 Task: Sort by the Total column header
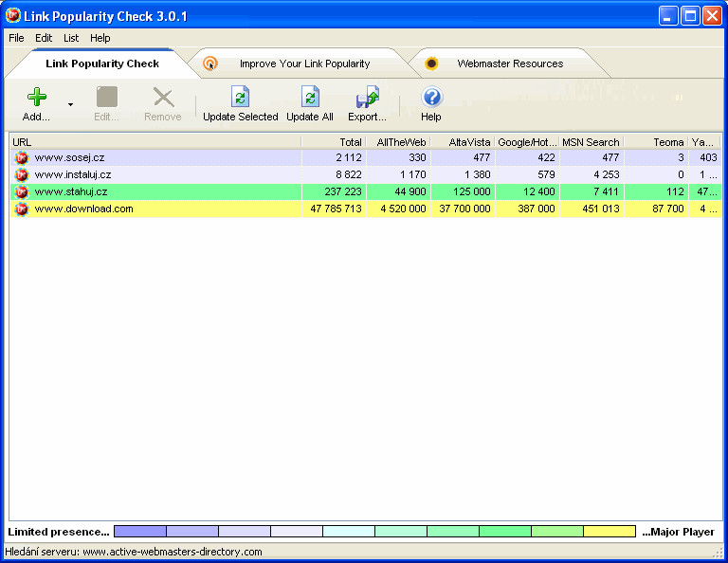(x=334, y=142)
